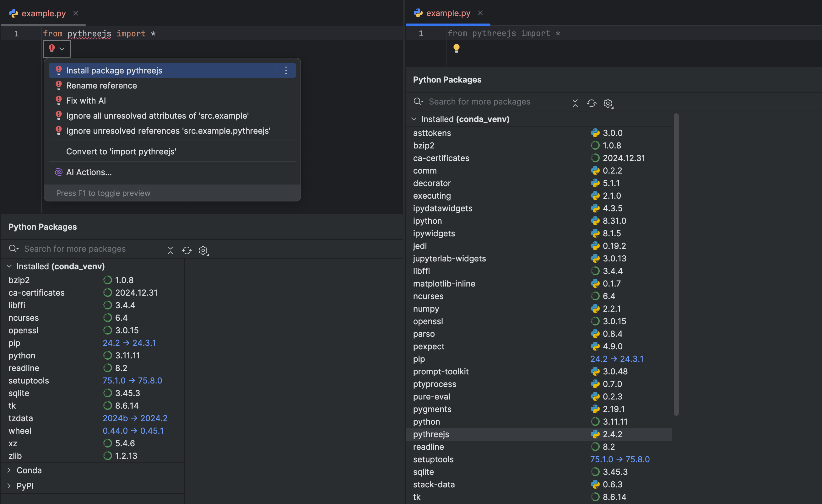Choose Install package pythreejs action
The image size is (822, 504).
114,71
